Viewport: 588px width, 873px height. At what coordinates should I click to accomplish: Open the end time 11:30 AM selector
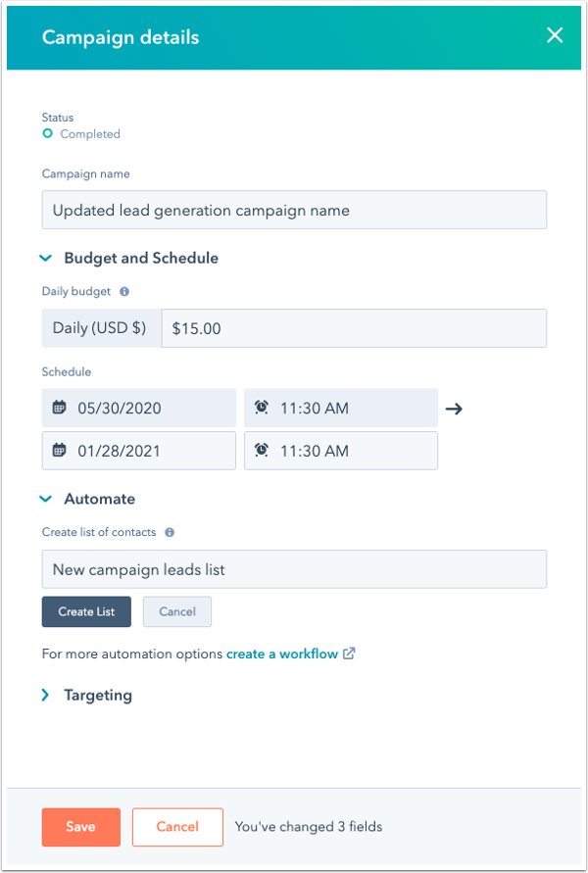click(341, 450)
